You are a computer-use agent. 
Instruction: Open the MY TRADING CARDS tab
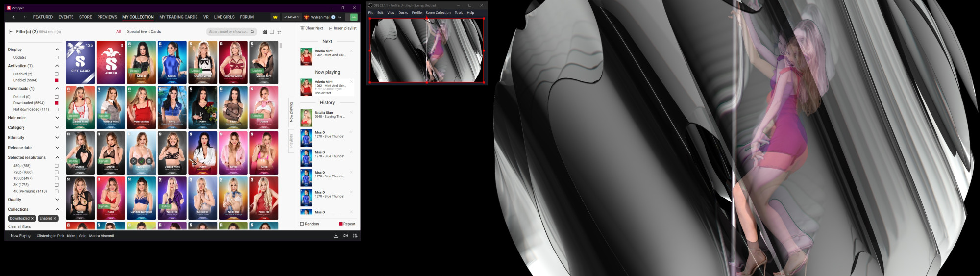pos(178,17)
